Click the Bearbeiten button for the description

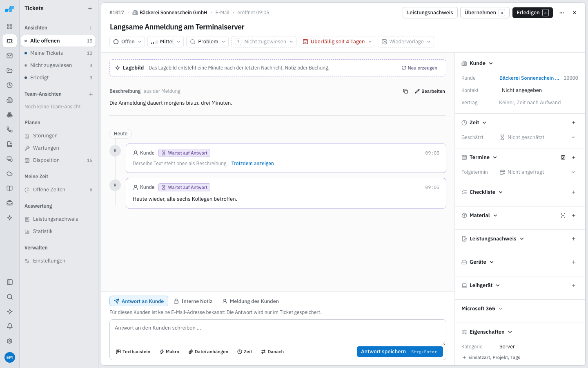pos(430,91)
